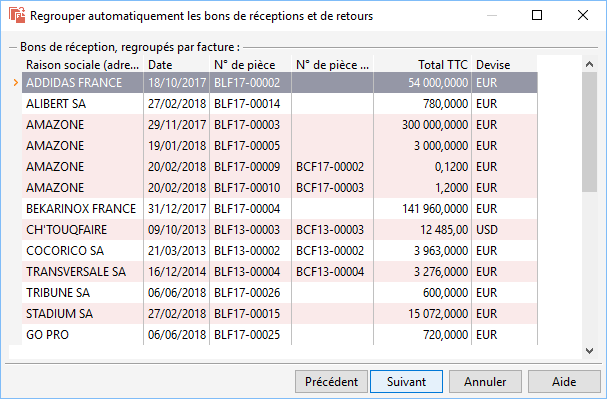
Task: Click the date 29/11/2017
Action: (177, 125)
